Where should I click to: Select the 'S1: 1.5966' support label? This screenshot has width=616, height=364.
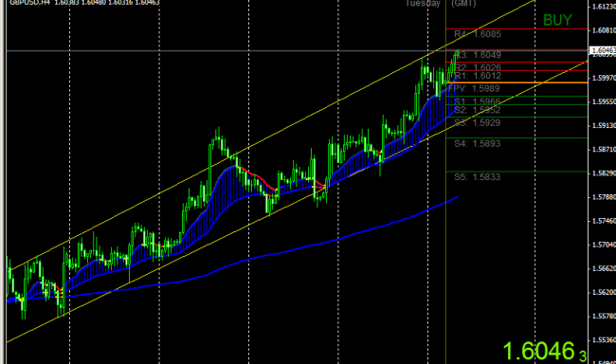tap(478, 102)
